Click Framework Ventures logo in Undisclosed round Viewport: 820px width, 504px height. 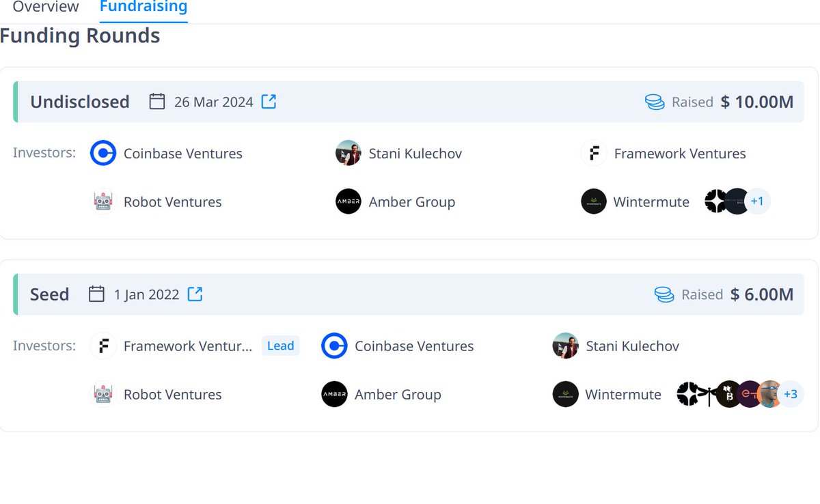point(594,154)
